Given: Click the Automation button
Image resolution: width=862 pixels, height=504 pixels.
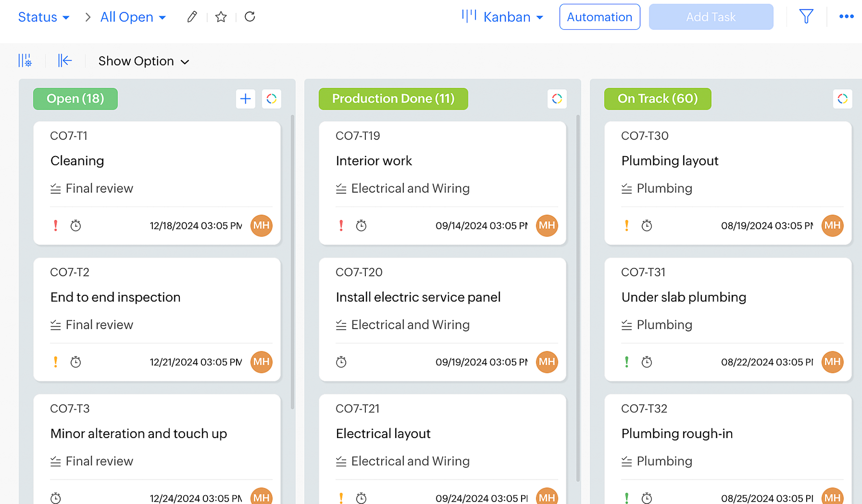Looking at the screenshot, I should click(x=599, y=17).
